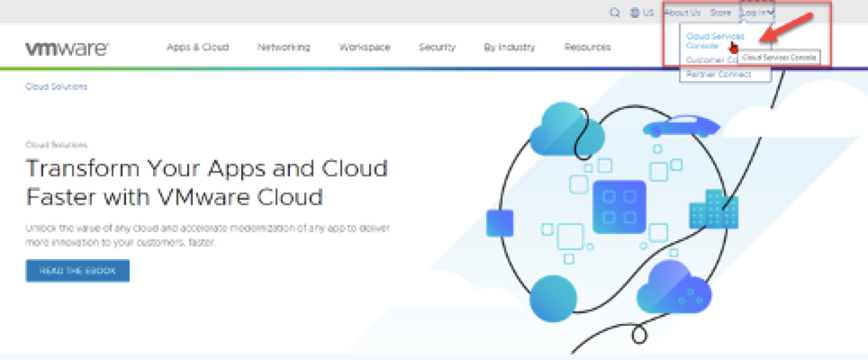Select Cloud Services Console from dropdown

pyautogui.click(x=715, y=40)
